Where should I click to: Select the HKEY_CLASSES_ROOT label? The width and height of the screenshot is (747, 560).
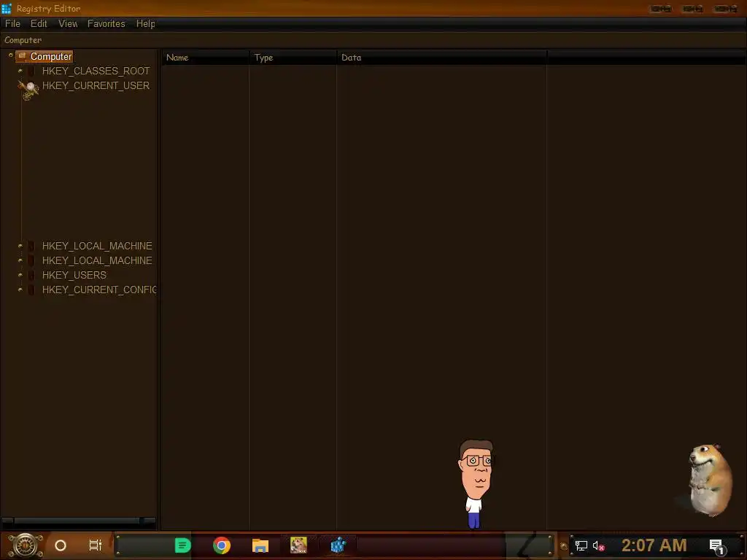(x=96, y=71)
